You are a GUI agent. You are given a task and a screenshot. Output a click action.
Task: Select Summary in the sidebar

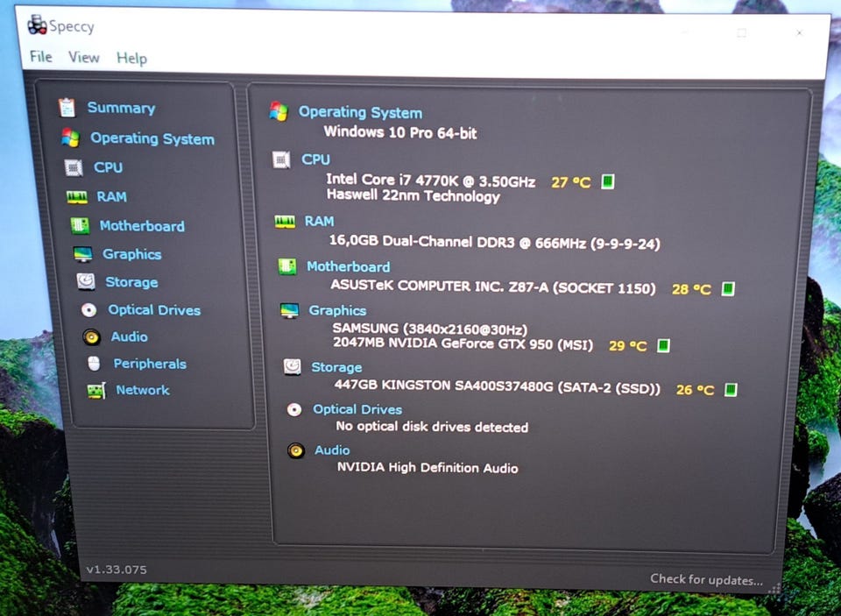coord(121,108)
